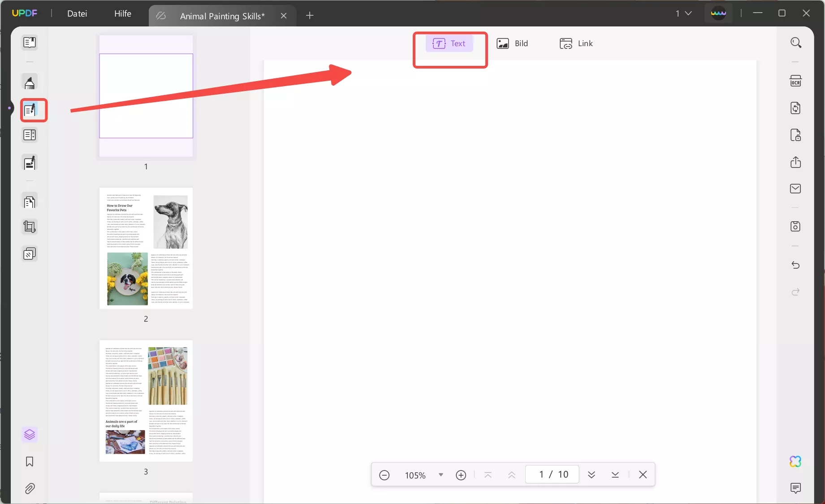Jump to the last page
Image resolution: width=825 pixels, height=504 pixels.
point(615,475)
